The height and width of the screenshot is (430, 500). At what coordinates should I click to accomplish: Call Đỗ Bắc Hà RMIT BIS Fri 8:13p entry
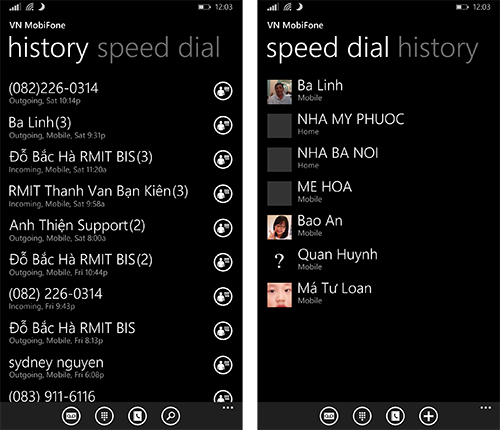pos(72,332)
